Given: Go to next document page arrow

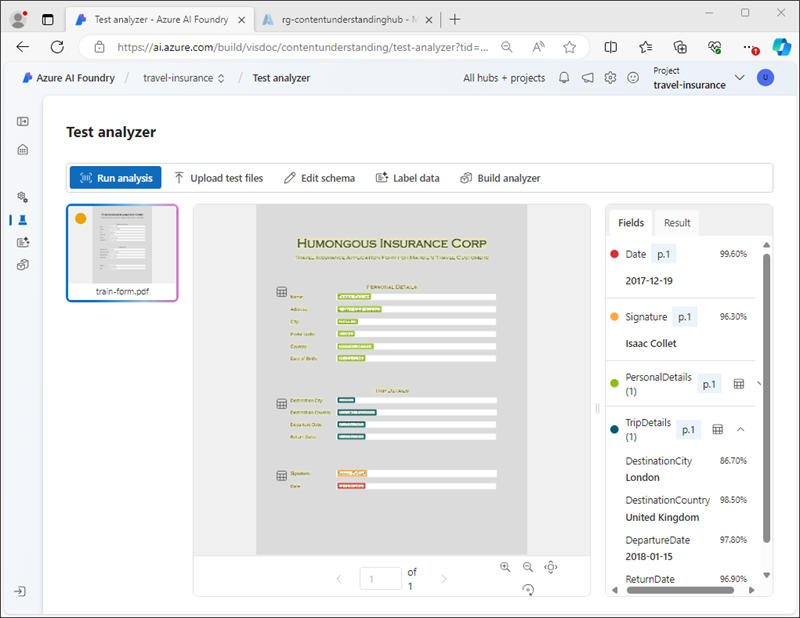Looking at the screenshot, I should [443, 579].
